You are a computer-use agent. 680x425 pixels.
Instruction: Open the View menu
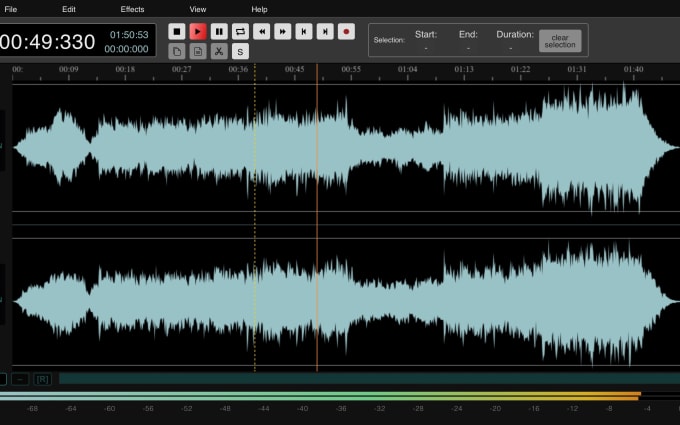point(198,9)
